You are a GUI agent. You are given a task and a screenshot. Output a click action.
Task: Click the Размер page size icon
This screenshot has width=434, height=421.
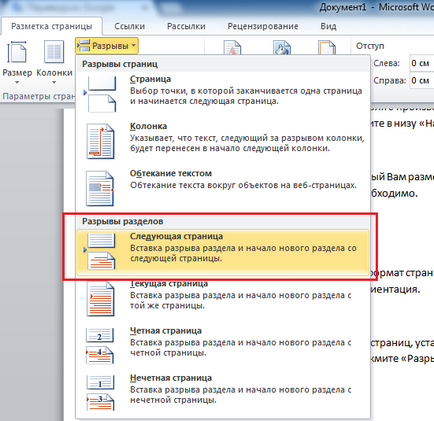coord(17,52)
